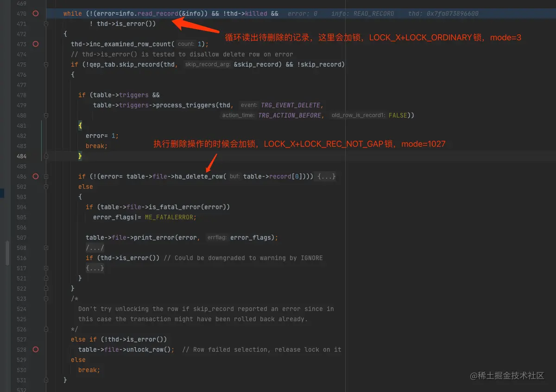This screenshot has height=392, width=556.
Task: Click the fold end marker on line 521
Action: pos(46,278)
